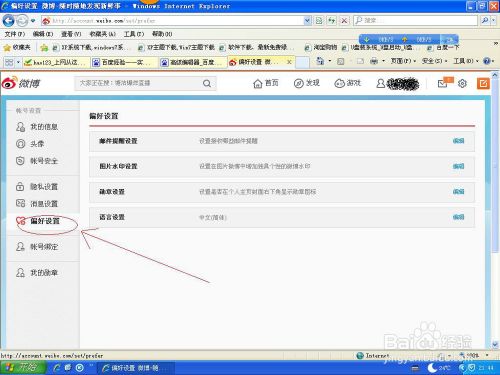Open the 工具 menu in menu bar
The image size is (500, 375).
[134, 34]
